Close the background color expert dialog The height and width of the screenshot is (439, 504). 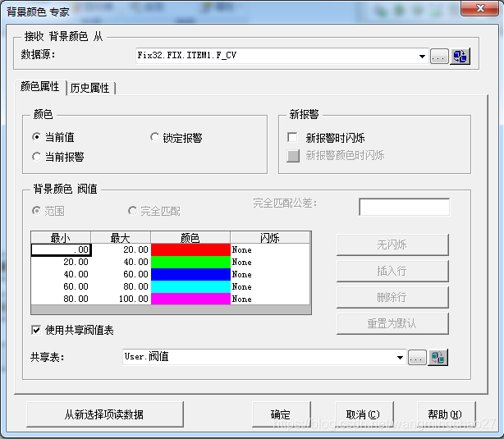click(480, 8)
